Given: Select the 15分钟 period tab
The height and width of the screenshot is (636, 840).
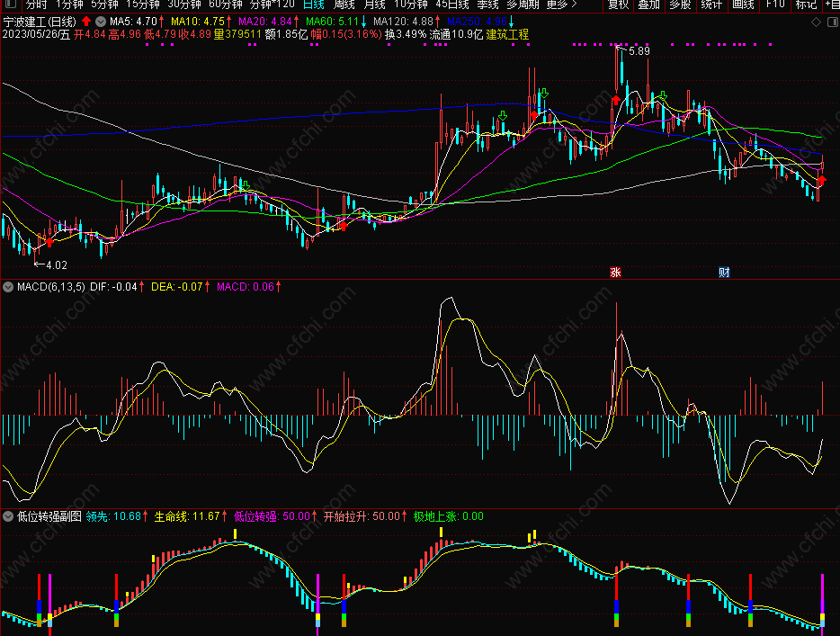Looking at the screenshot, I should [142, 4].
